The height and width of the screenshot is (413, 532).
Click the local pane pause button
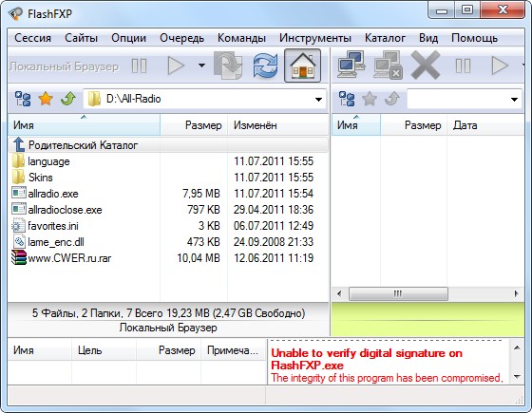click(139, 66)
